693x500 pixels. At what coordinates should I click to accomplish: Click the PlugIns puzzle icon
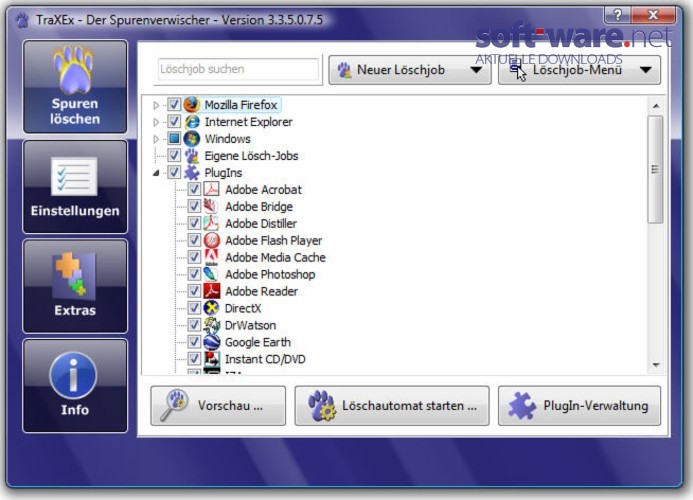tap(191, 172)
